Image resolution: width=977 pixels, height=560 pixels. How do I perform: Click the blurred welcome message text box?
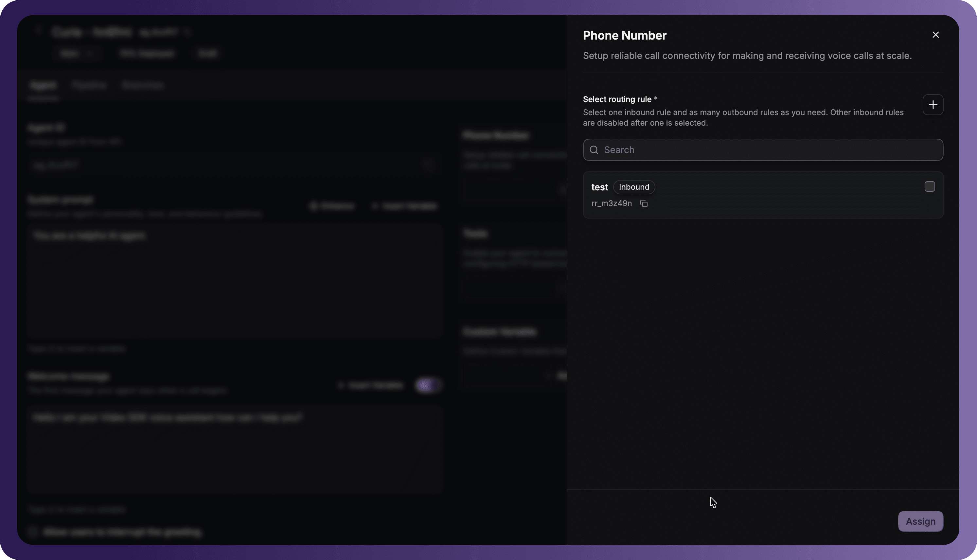235,449
